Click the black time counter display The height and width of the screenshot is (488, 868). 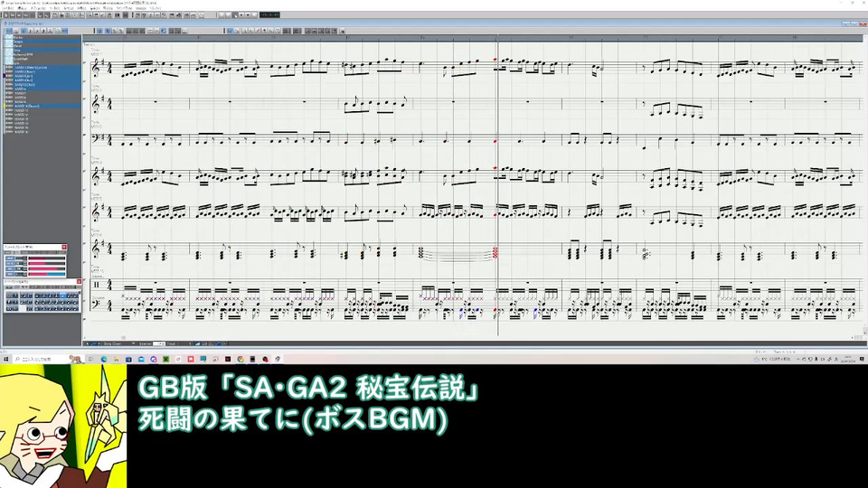tap(269, 15)
